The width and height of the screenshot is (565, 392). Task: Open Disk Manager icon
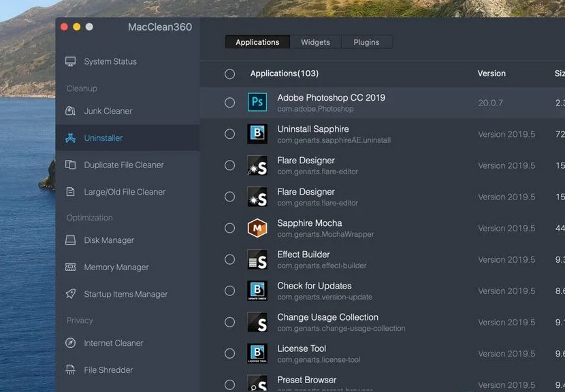(70, 240)
